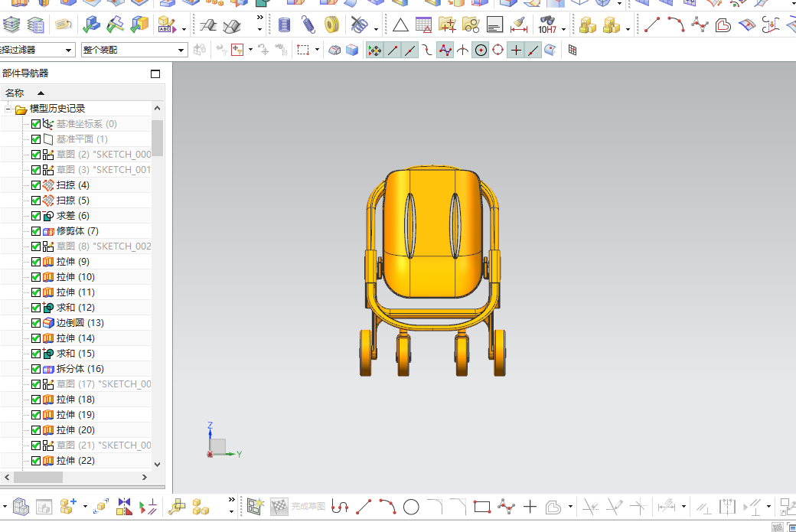Uncheck the 边倒圆 (13) feature checkbox
The height and width of the screenshot is (532, 796).
tap(36, 323)
